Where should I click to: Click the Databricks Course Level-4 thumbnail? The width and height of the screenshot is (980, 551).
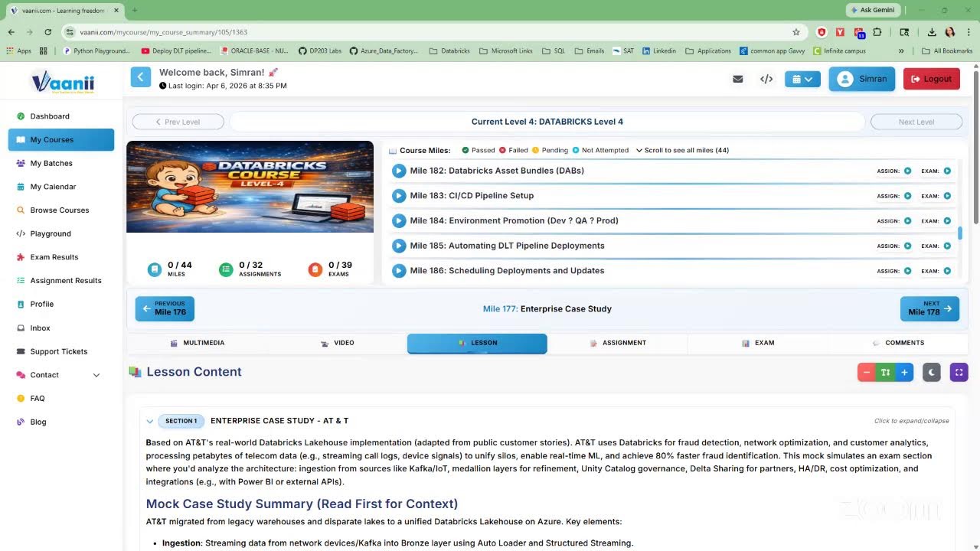pos(250,187)
